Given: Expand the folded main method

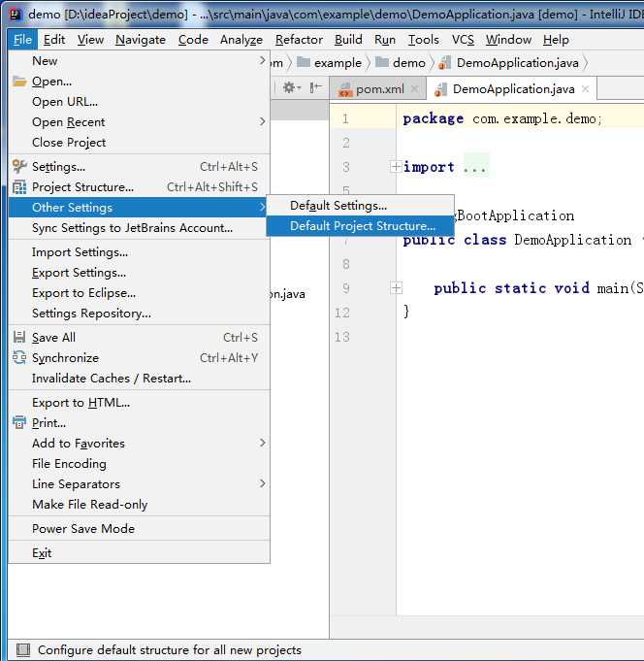Looking at the screenshot, I should coord(396,288).
